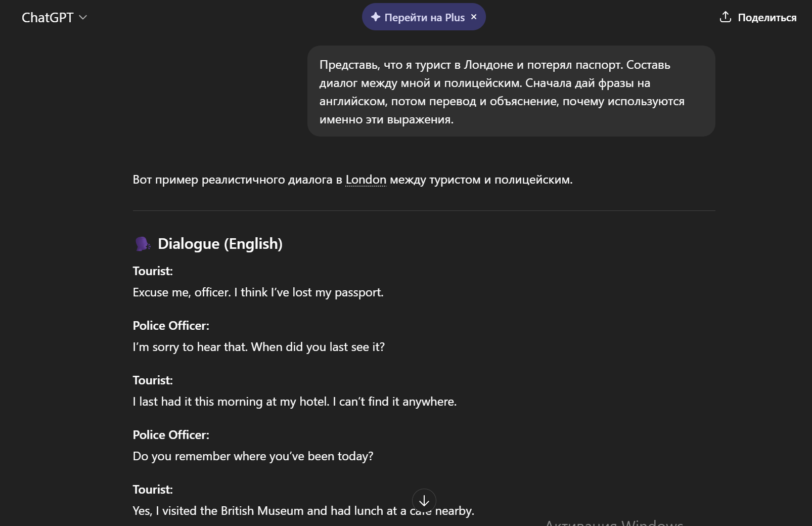Click the ChatGPT label in the header
Image resolution: width=812 pixels, height=526 pixels.
pos(47,17)
